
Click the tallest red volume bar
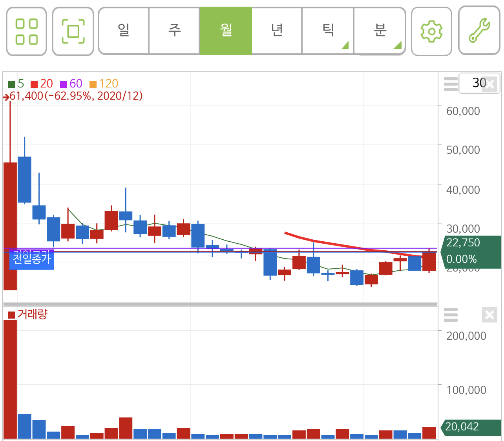(10, 379)
